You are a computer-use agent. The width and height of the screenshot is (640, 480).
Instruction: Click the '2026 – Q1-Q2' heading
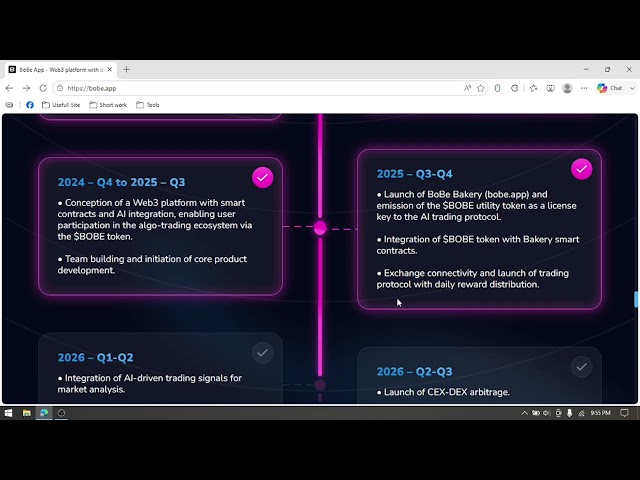96,358
